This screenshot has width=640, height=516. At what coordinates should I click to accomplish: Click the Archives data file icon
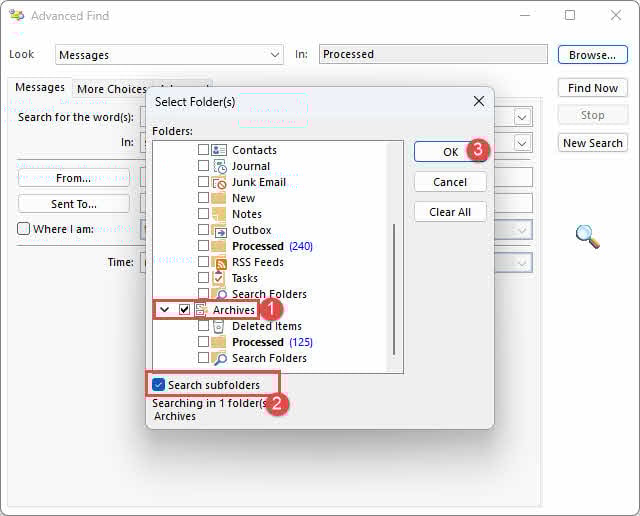(x=201, y=310)
